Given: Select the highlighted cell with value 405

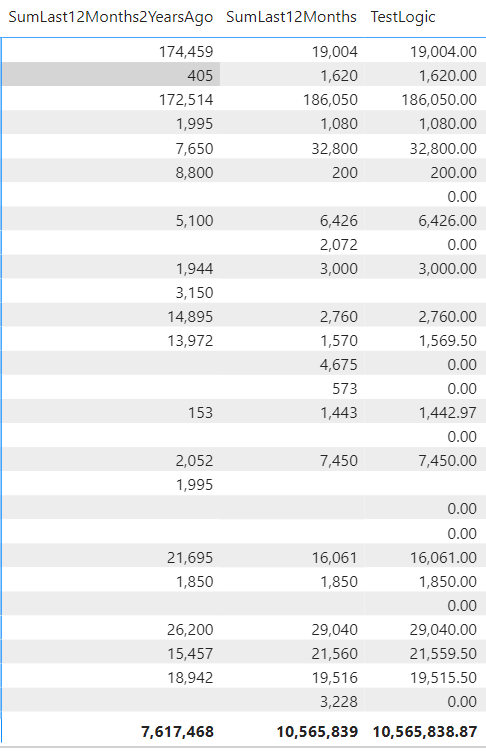Looking at the screenshot, I should [x=111, y=75].
